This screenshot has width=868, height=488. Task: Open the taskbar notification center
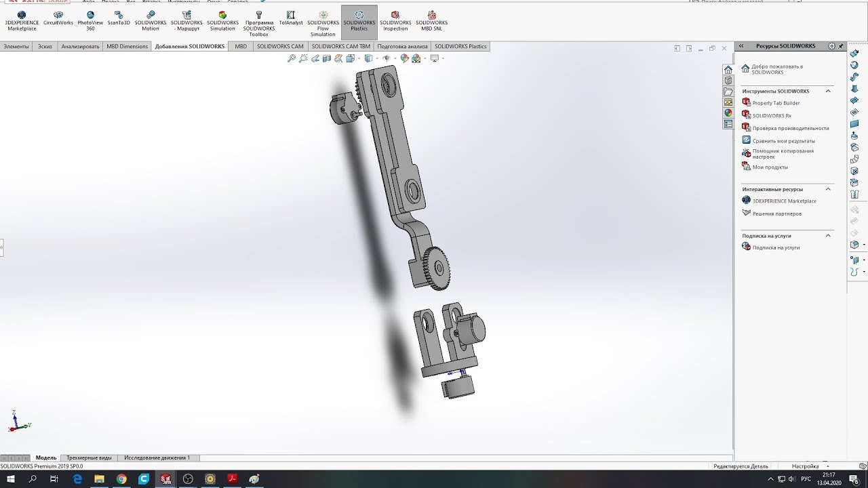coord(854,479)
